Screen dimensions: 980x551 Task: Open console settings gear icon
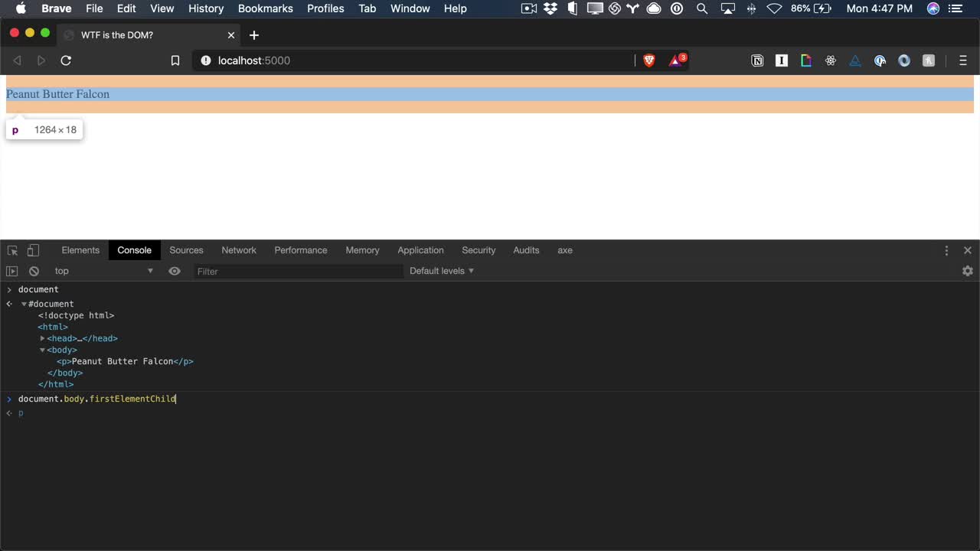point(967,271)
